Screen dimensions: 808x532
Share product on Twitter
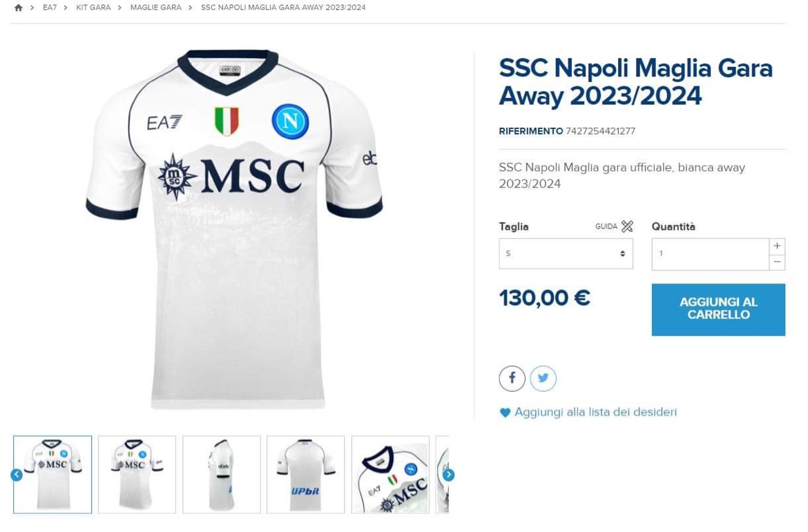point(544,378)
